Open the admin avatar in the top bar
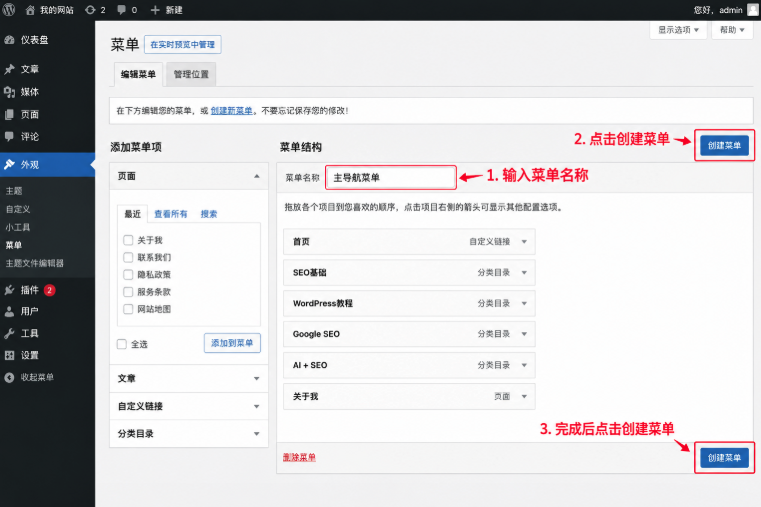Image resolution: width=761 pixels, height=507 pixels. click(753, 10)
